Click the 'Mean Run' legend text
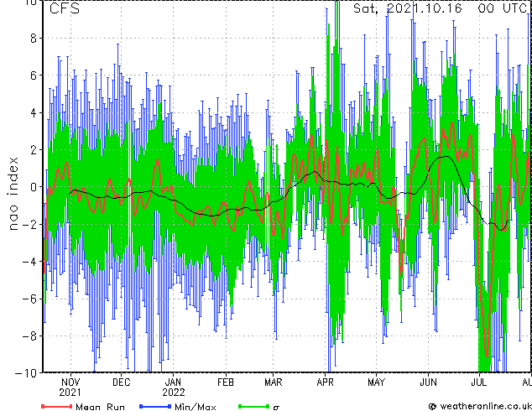Image resolution: width=532 pixels, height=411 pixels. pos(100,407)
